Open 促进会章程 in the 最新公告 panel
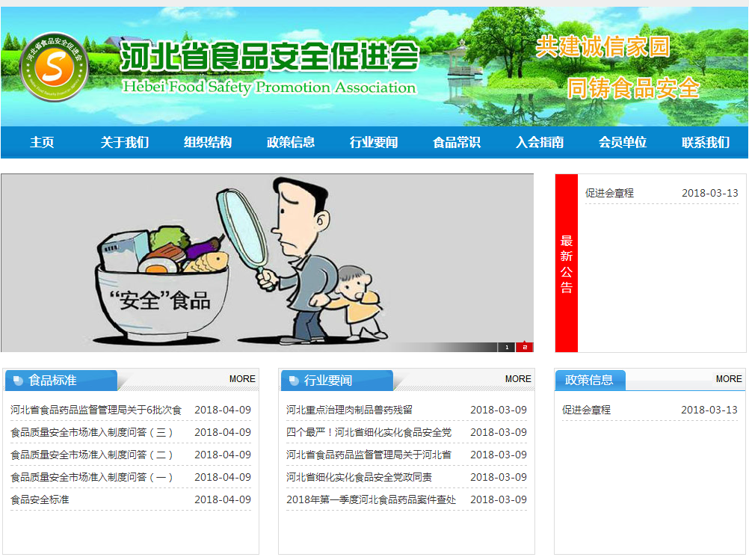Image resolution: width=749 pixels, height=560 pixels. click(609, 193)
